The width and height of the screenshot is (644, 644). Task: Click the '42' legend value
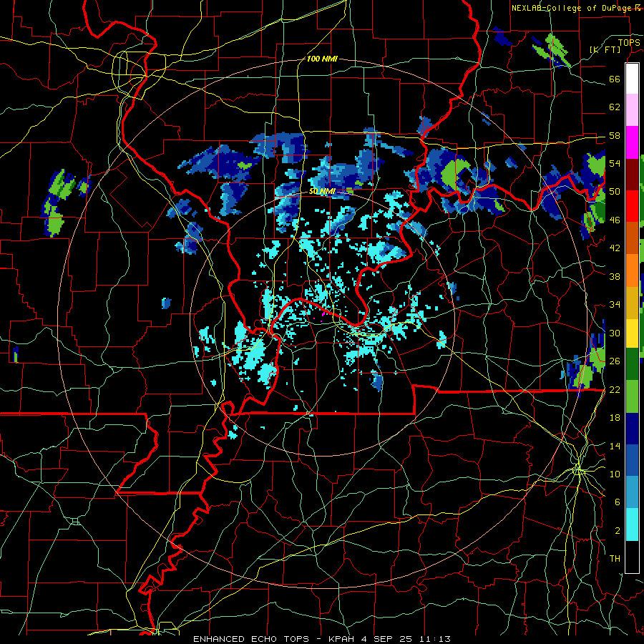[x=615, y=248]
